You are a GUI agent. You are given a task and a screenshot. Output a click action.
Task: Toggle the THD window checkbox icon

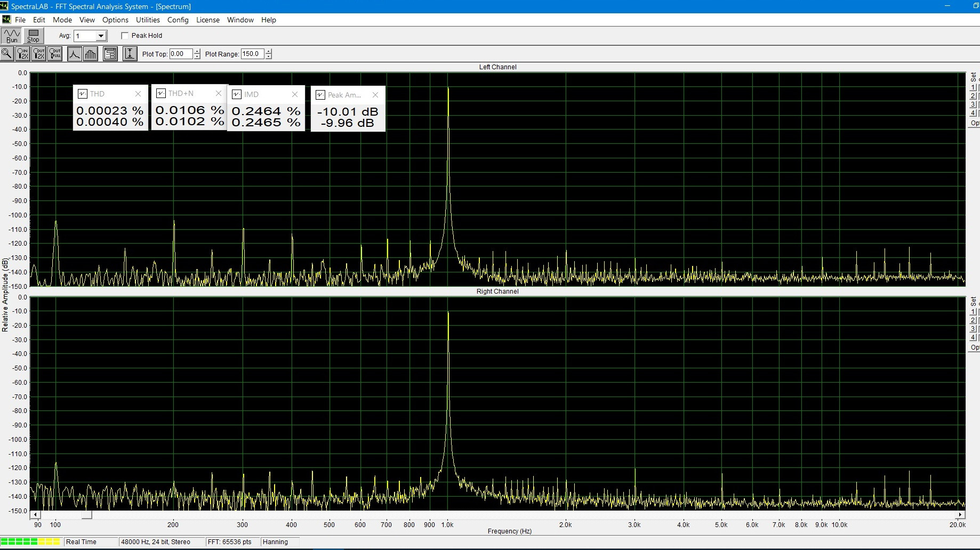(82, 94)
